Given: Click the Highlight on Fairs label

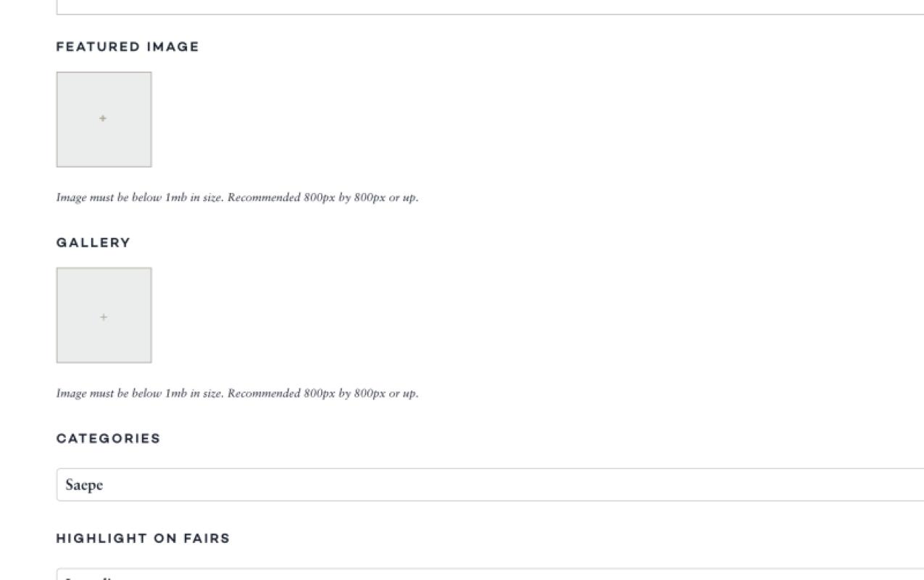Looking at the screenshot, I should click(x=143, y=539).
